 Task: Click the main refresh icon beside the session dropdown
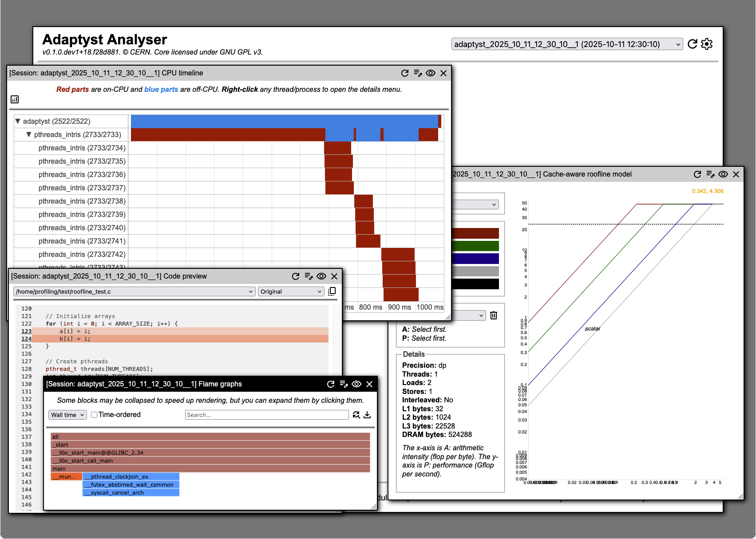click(692, 44)
